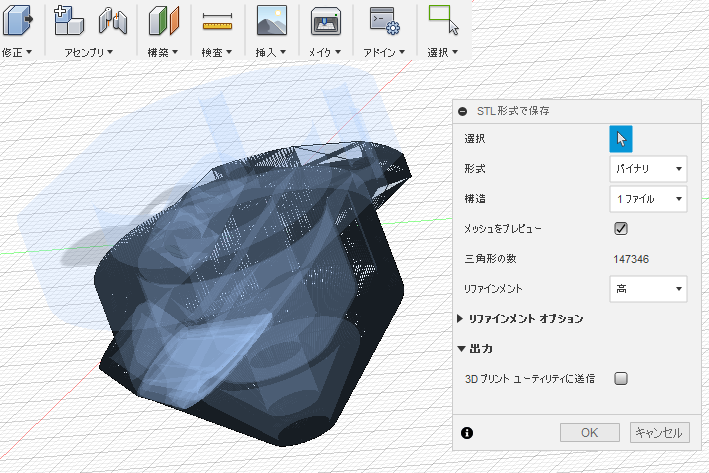The height and width of the screenshot is (473, 709).
Task: Open the 選択 dropdown menu
Action: point(443,52)
